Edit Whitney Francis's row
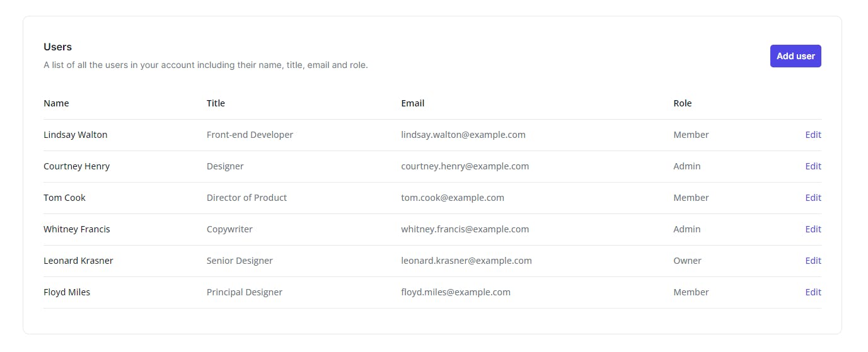This screenshot has width=868, height=352. [813, 229]
